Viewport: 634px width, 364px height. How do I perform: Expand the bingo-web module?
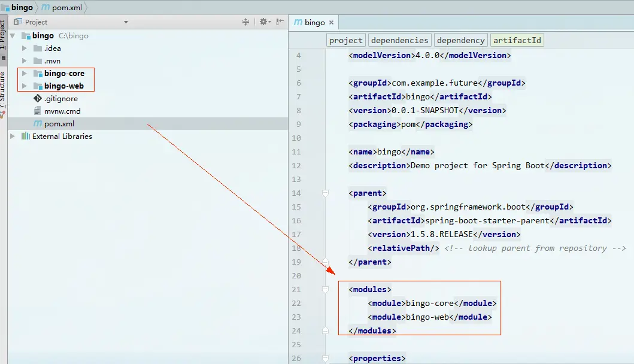click(25, 86)
